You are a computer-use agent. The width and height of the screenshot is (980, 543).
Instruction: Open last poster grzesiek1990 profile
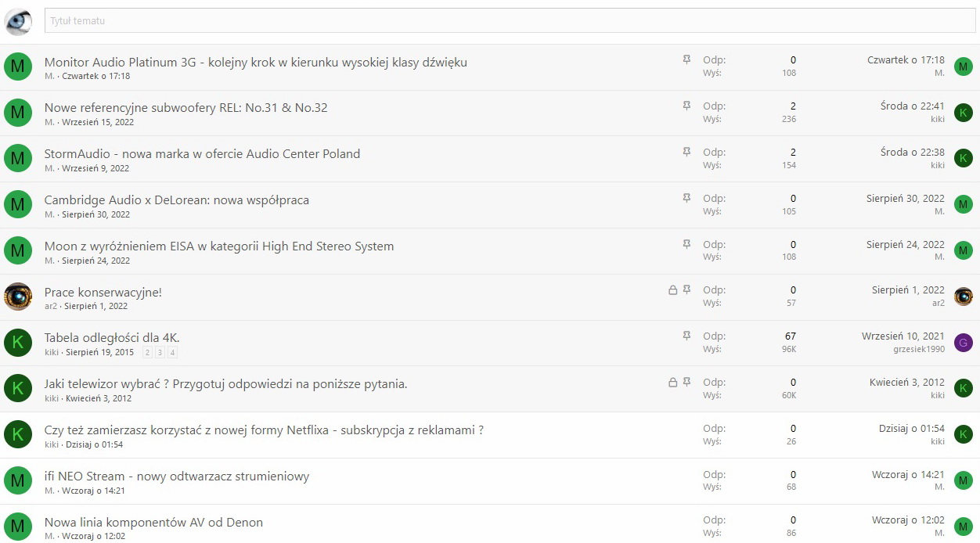coord(919,349)
